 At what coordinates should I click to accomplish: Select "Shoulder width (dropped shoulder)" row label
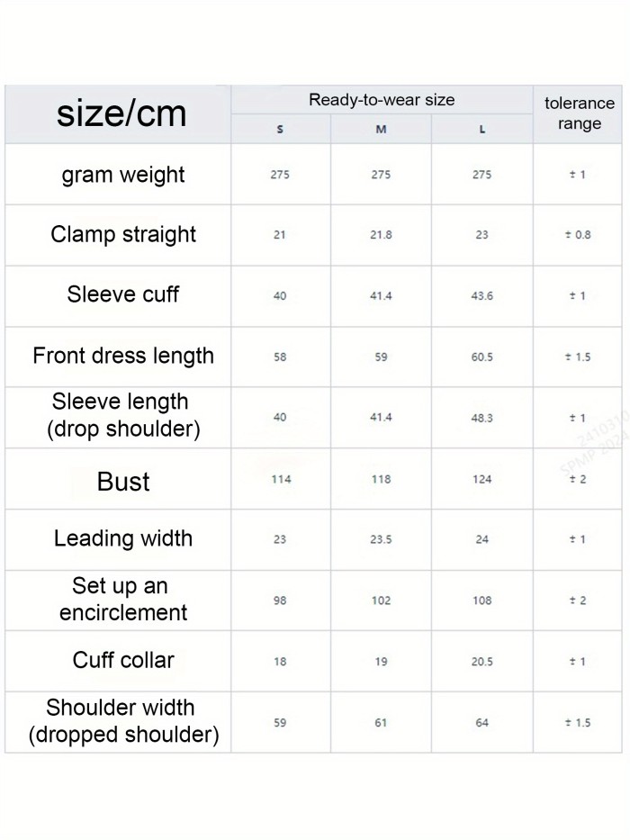pyautogui.click(x=123, y=721)
